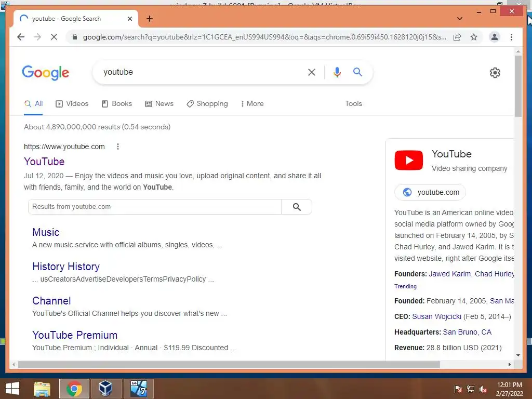Click the muted volume tray icon
The width and height of the screenshot is (532, 399).
483,389
